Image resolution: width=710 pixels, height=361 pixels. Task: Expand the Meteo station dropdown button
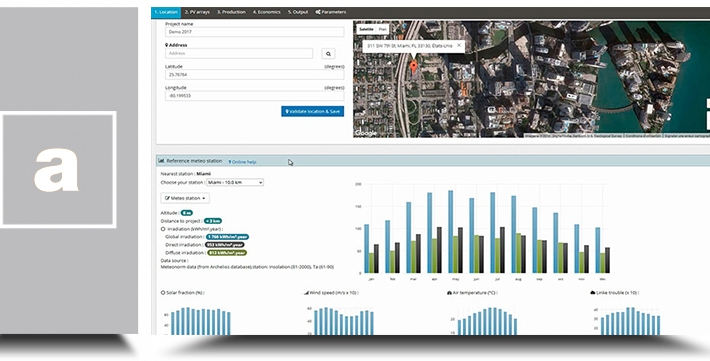[x=185, y=198]
